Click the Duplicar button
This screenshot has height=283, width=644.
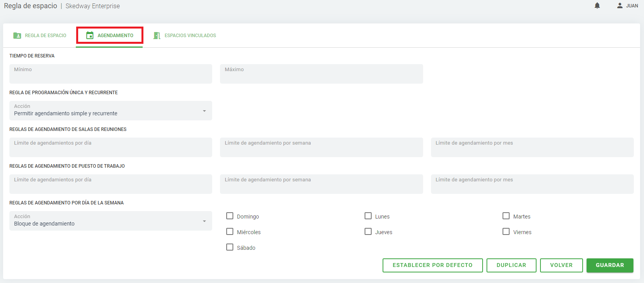(511, 265)
